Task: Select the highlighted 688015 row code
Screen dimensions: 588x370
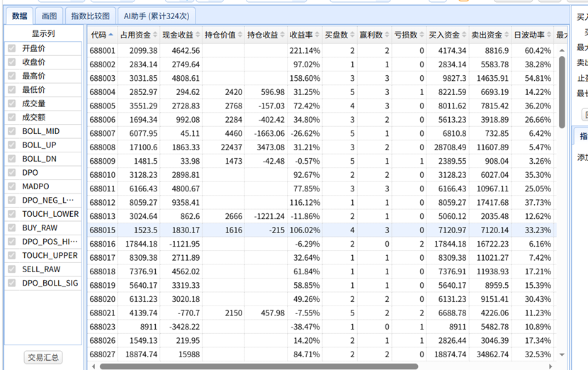Action: [x=103, y=230]
